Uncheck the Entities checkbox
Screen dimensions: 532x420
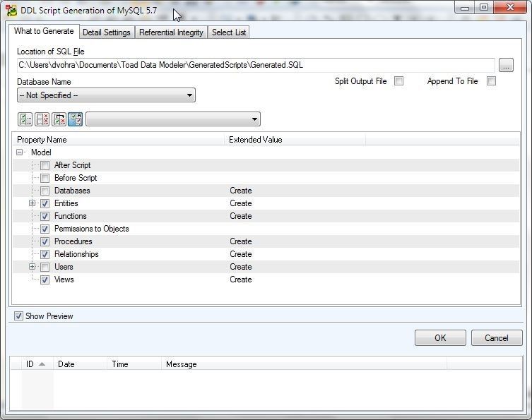click(45, 203)
